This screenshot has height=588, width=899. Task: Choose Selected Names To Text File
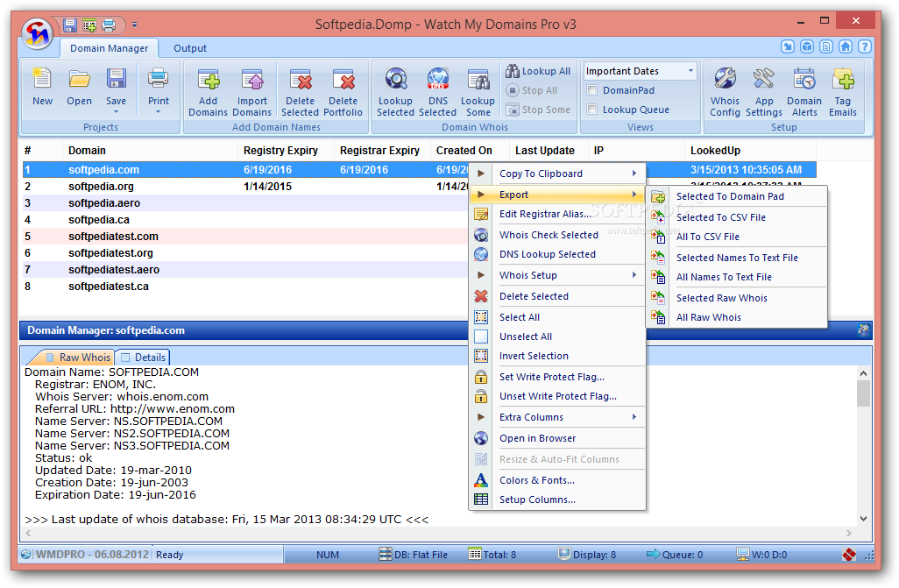click(x=737, y=258)
